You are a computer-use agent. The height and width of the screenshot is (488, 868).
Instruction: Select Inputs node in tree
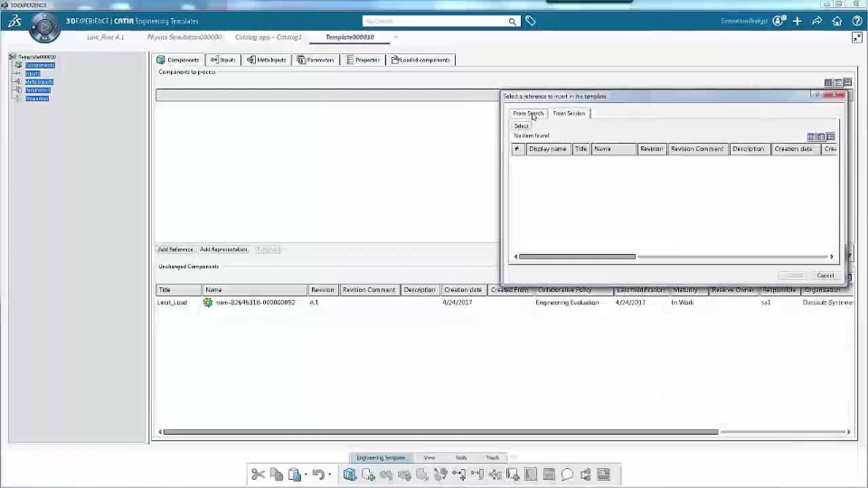pos(33,73)
